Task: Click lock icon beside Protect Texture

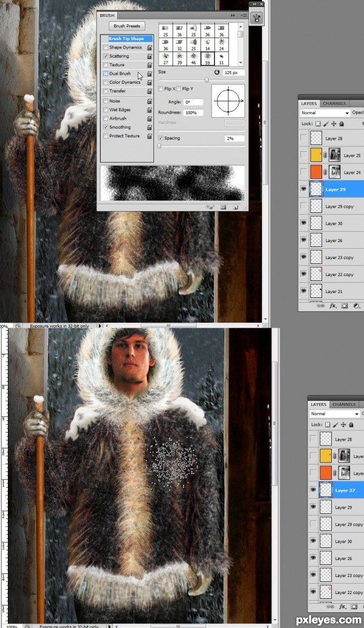Action: (149, 136)
